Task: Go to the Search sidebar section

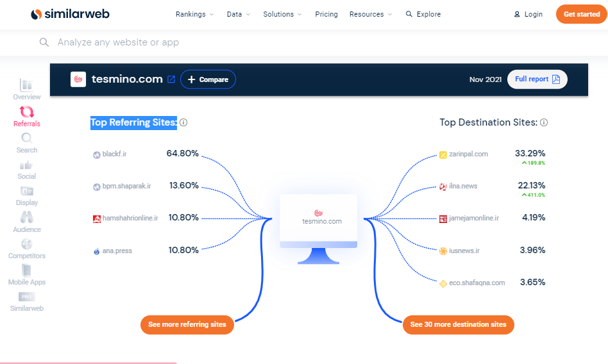Action: click(x=27, y=143)
